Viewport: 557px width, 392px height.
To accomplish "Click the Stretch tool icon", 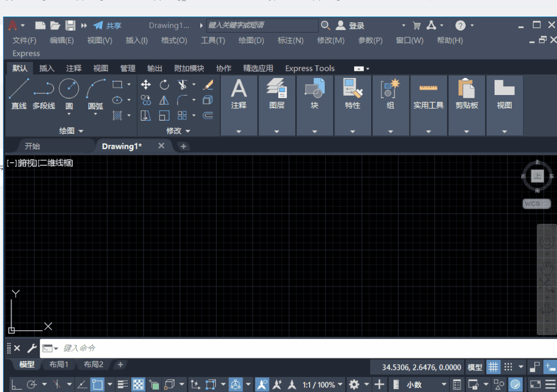I will [146, 116].
